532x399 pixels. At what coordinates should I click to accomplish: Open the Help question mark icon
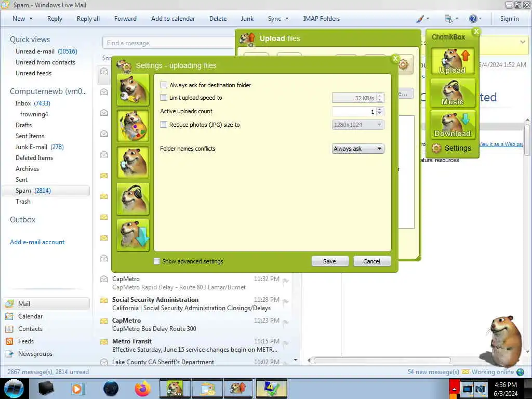(x=473, y=19)
